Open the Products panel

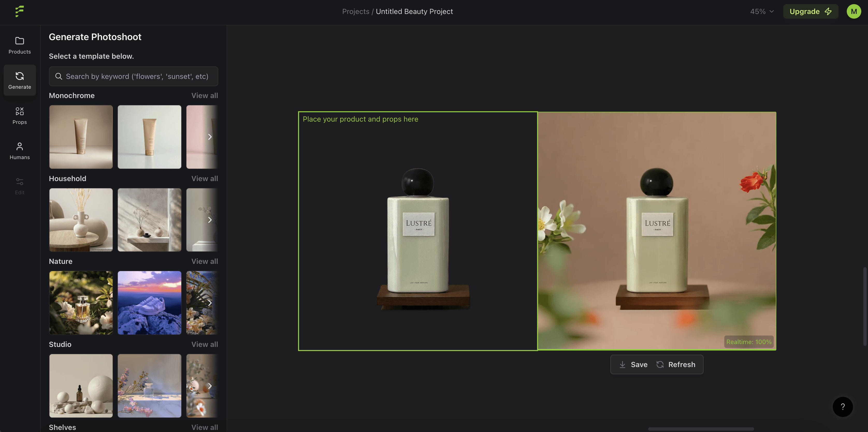19,45
